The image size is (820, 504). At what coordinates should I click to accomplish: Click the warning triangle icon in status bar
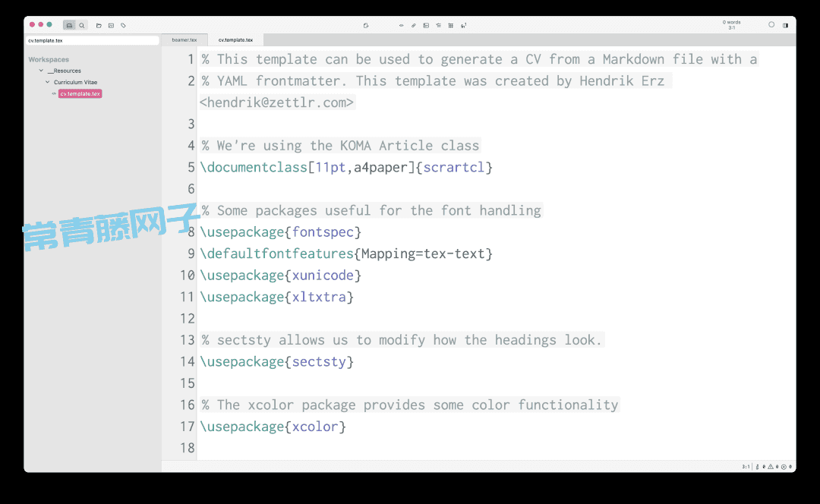click(771, 466)
